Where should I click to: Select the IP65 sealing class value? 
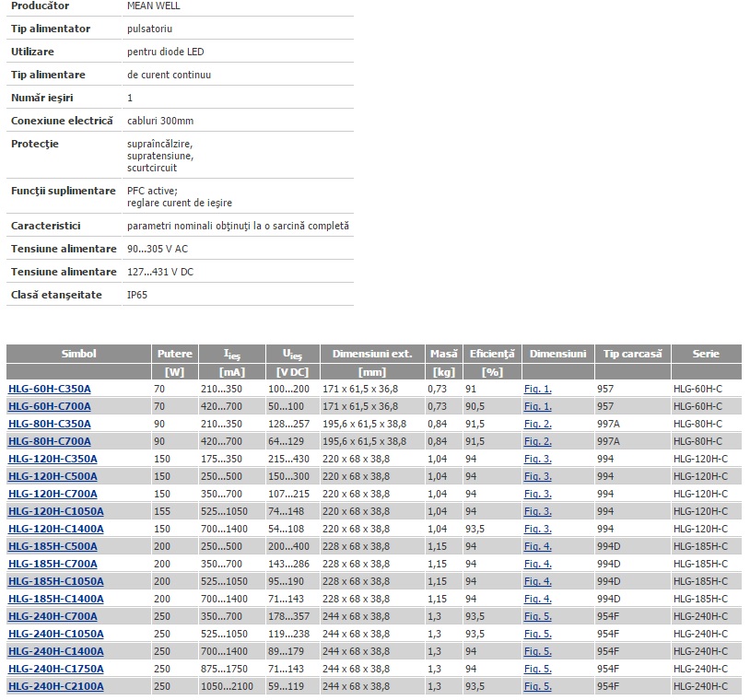(137, 295)
